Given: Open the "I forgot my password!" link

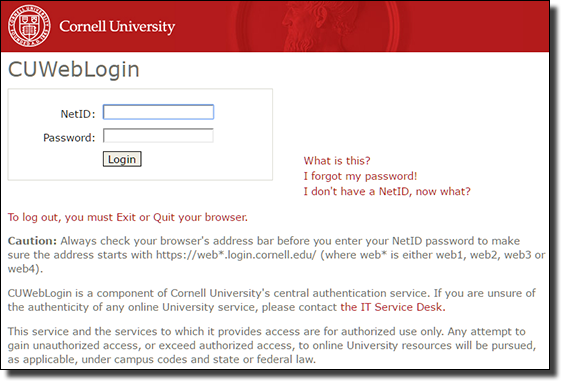Looking at the screenshot, I should [360, 176].
